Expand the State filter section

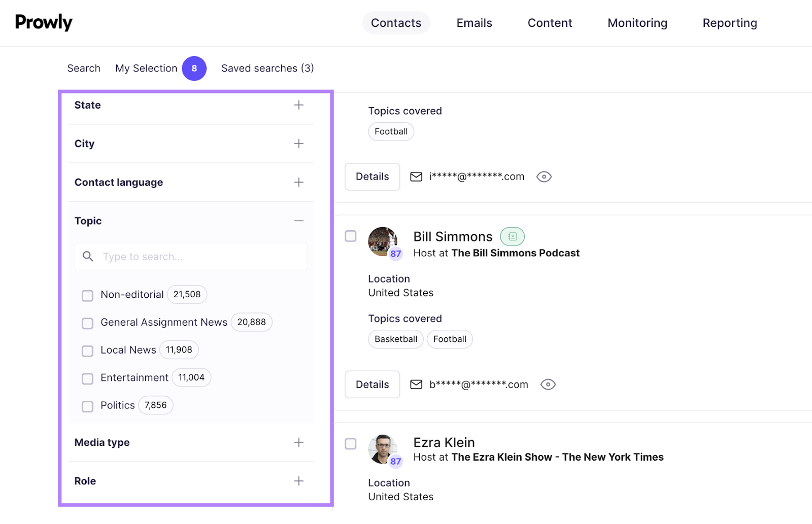coord(299,105)
